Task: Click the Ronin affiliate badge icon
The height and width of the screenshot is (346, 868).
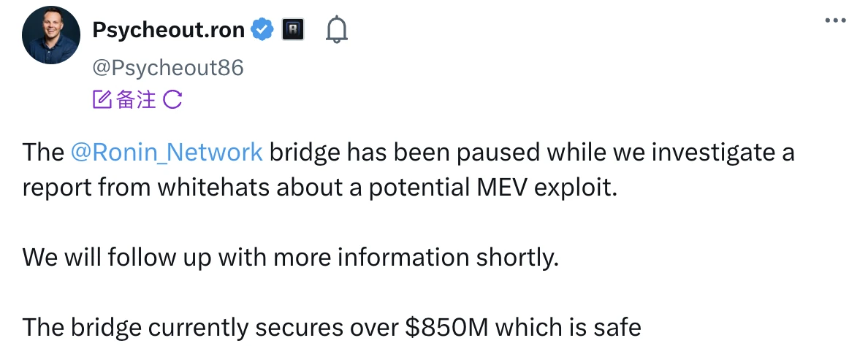Action: (293, 30)
